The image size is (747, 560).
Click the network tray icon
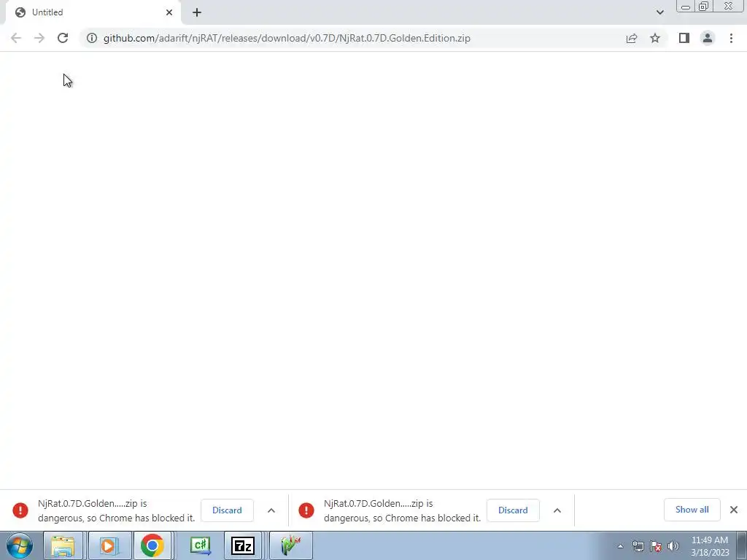click(x=638, y=546)
